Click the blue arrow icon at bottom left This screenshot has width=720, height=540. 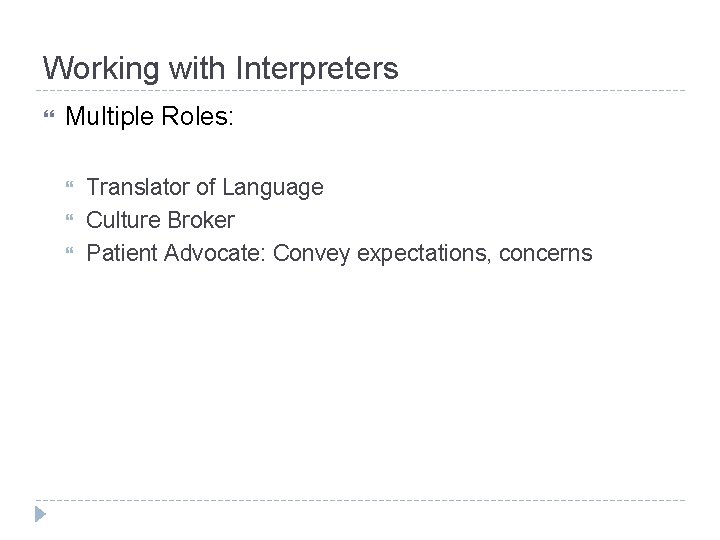(x=40, y=516)
